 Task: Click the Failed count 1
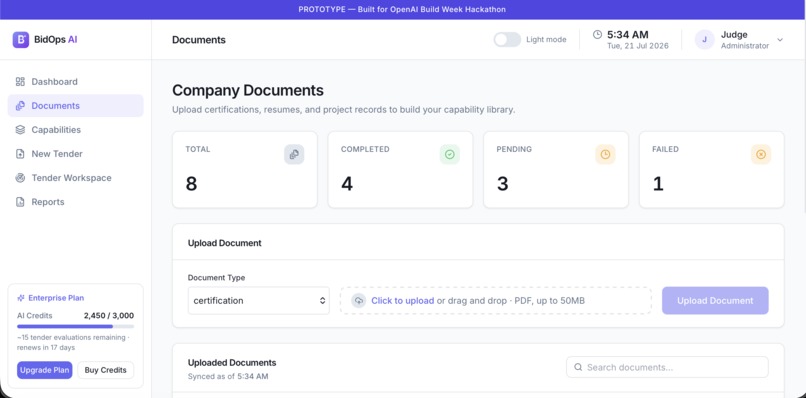coord(658,184)
